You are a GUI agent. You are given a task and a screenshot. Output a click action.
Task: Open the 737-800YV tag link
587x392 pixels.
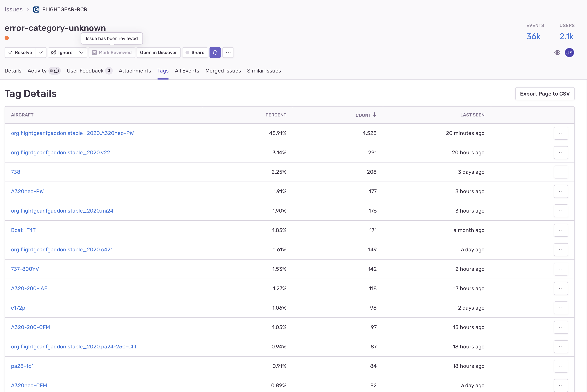[25, 269]
